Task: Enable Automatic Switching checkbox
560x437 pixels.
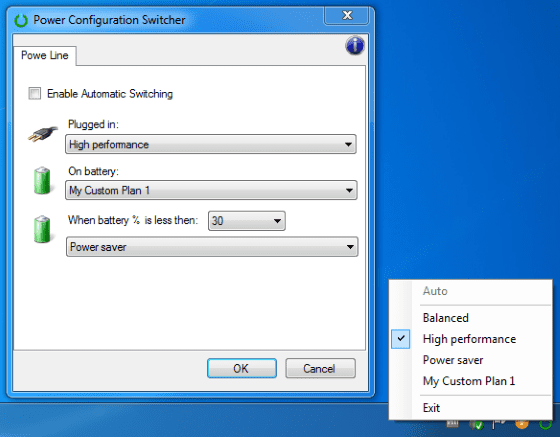Action: pyautogui.click(x=35, y=94)
